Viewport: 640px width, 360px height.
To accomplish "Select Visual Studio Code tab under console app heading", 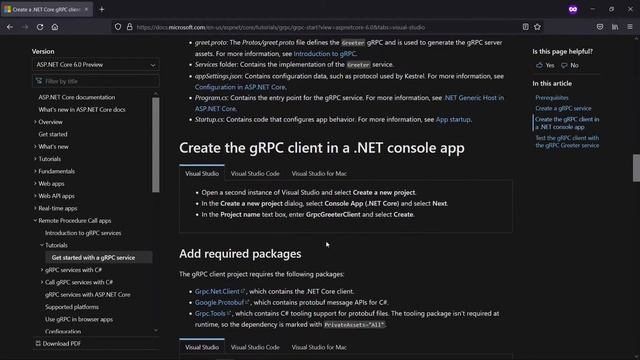I will click(255, 173).
